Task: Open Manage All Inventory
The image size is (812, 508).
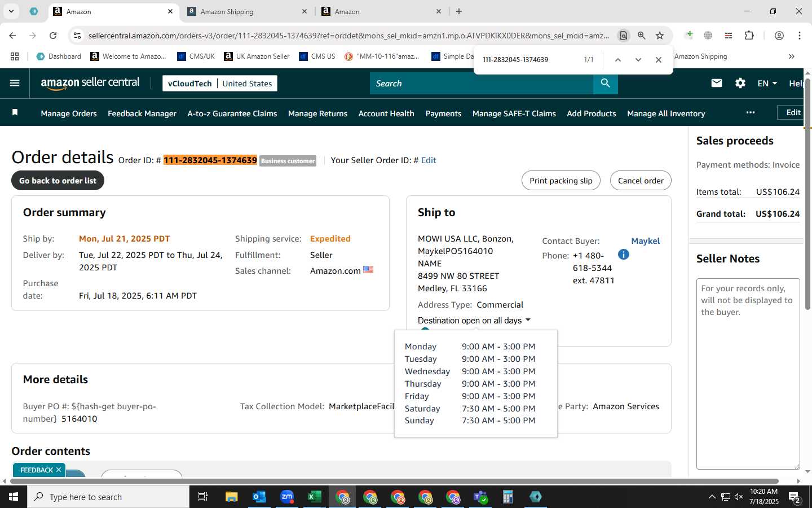Action: (x=666, y=113)
